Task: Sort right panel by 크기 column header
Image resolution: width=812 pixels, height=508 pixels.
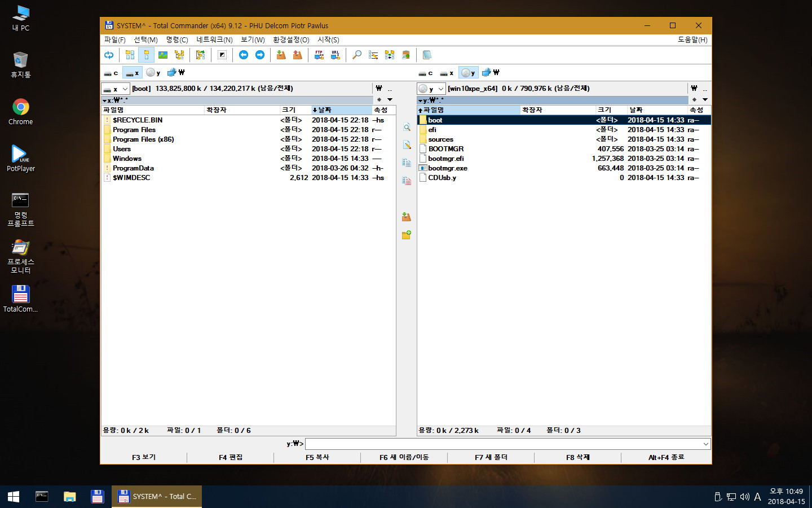Action: [x=611, y=110]
